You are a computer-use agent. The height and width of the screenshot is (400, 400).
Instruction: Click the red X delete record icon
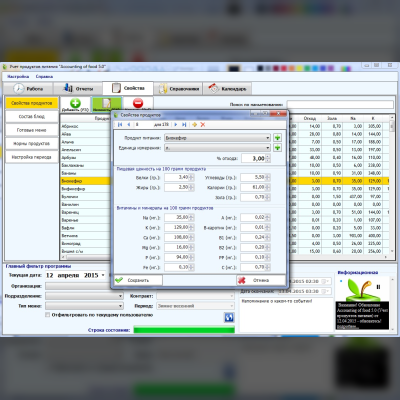[203, 125]
